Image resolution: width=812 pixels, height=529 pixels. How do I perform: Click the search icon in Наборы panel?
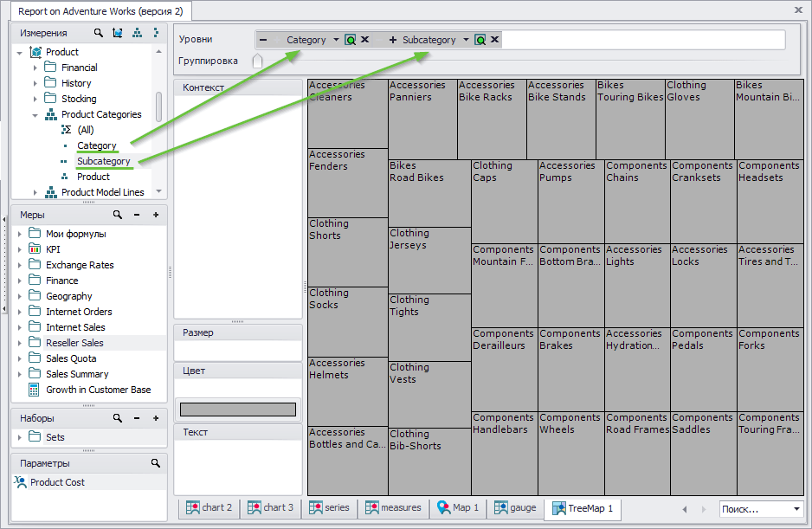(118, 418)
